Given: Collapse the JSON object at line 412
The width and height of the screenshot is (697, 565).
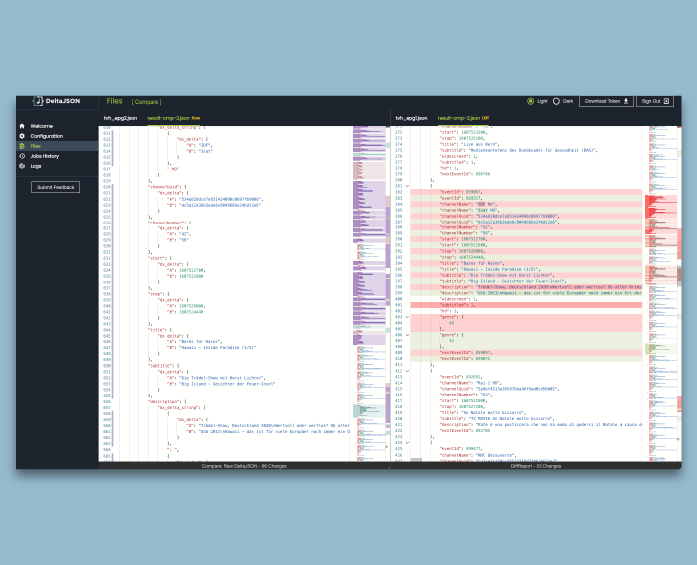Looking at the screenshot, I should coord(407,371).
